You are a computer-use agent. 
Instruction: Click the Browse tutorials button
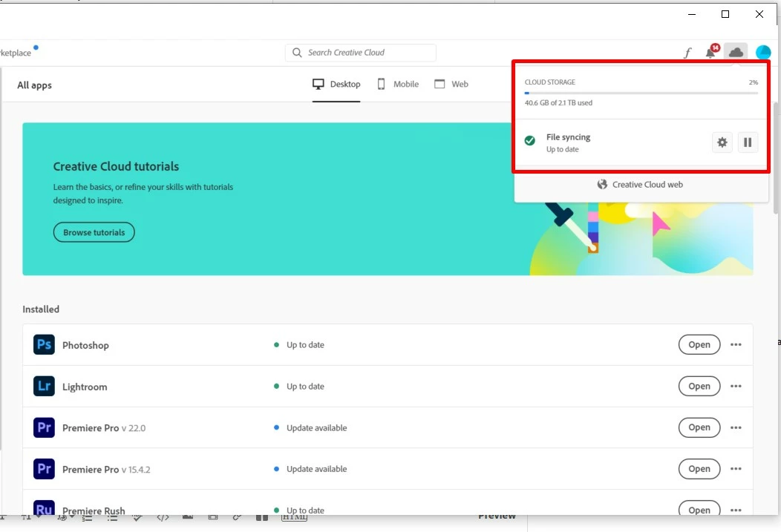point(94,232)
